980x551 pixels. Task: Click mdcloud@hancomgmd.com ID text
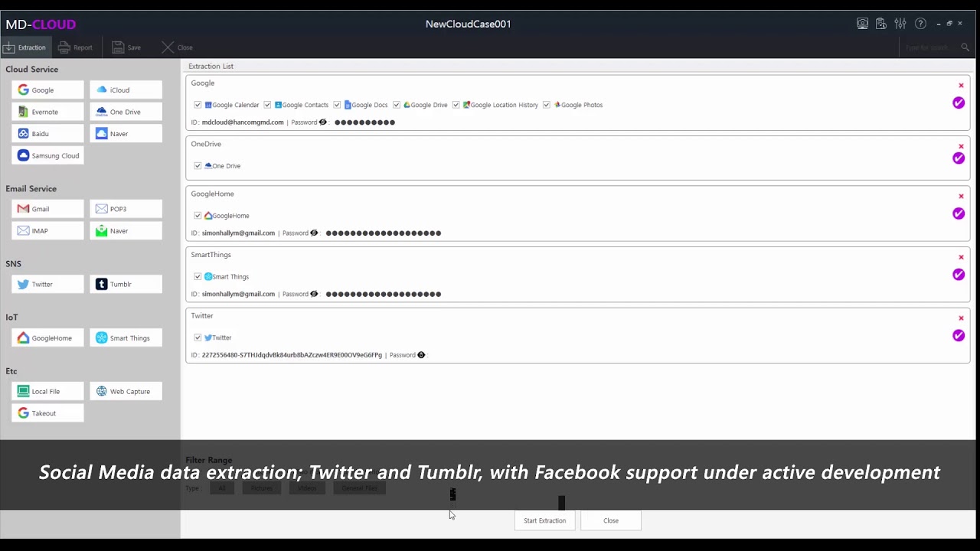coord(243,122)
